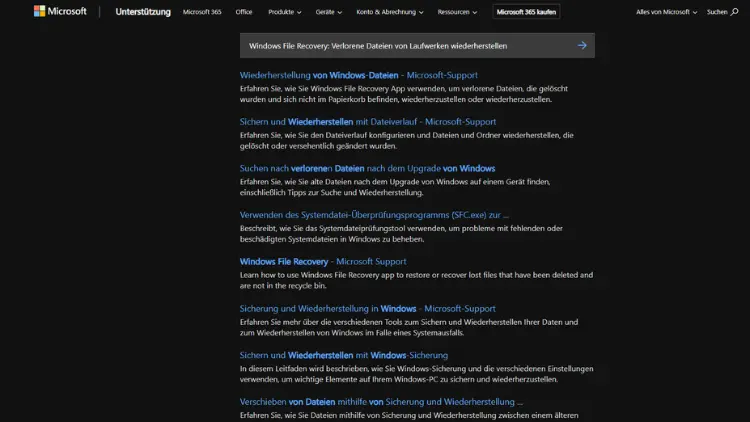This screenshot has width=750, height=422.
Task: Click the Microsoft logo
Action: [x=59, y=12]
